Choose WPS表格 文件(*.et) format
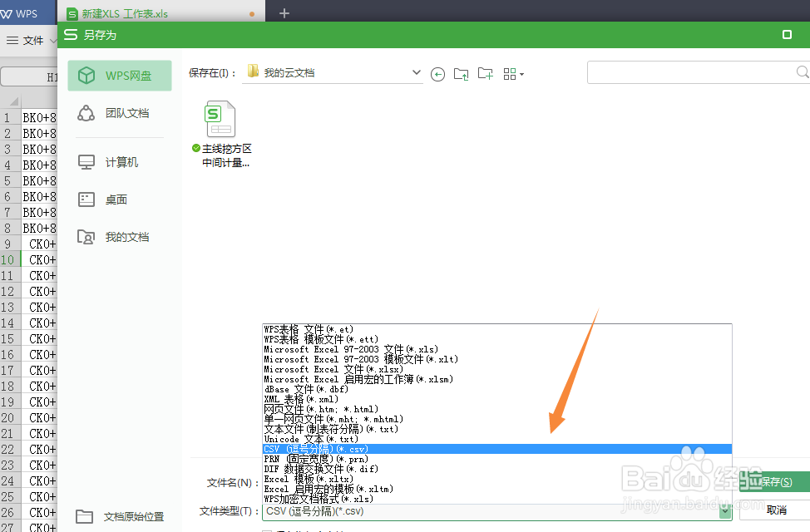The height and width of the screenshot is (532, 810). pyautogui.click(x=497, y=329)
